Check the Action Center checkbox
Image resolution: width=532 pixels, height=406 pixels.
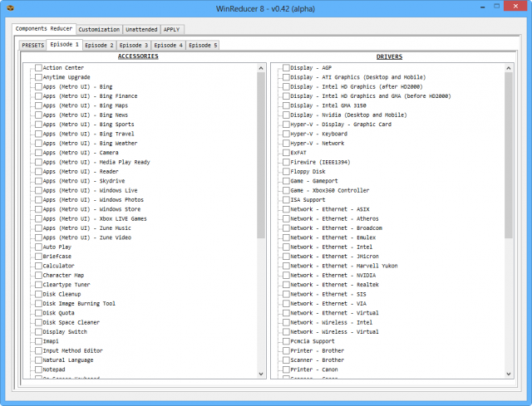pyautogui.click(x=38, y=68)
